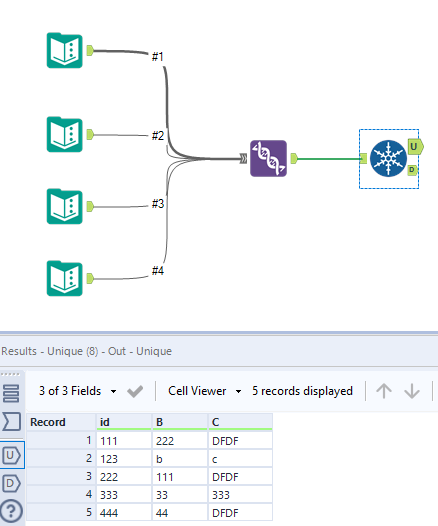Click output anchor of #3 Text Input

[x=90, y=206]
